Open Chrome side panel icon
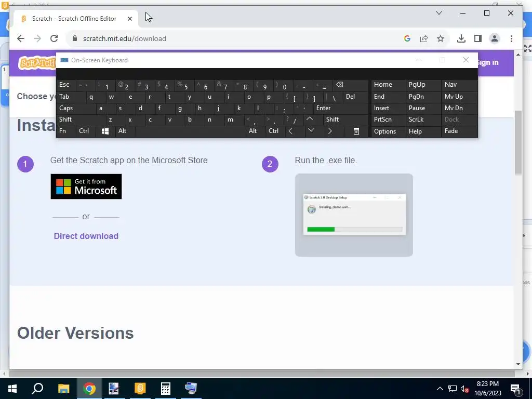This screenshot has height=399, width=532. point(478,38)
